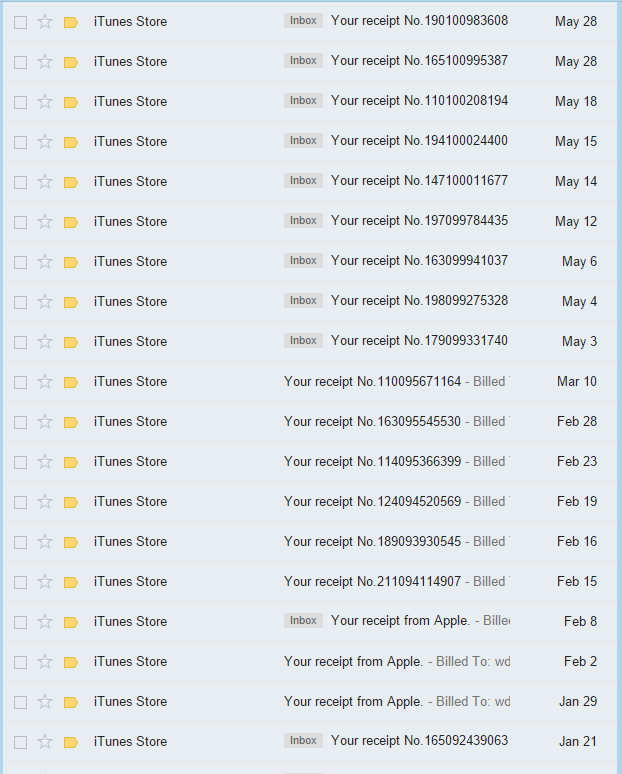The image size is (622, 774).
Task: Open email Your receipt No.194100024400
Action: (x=310, y=142)
